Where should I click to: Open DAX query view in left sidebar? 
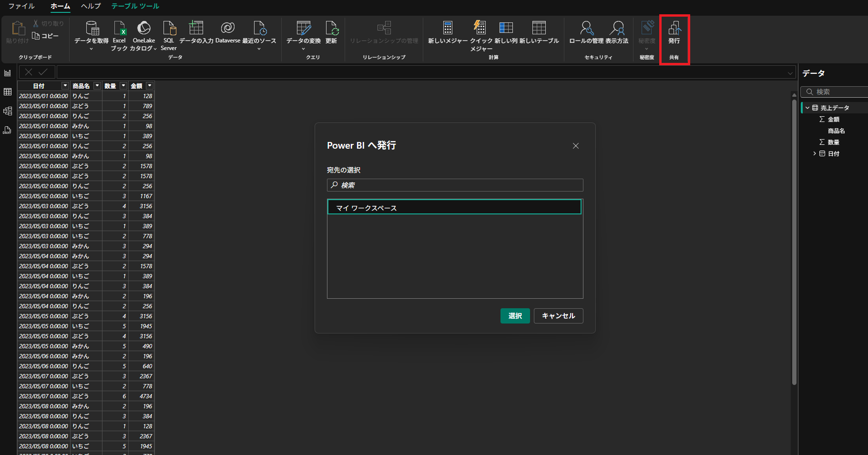pyautogui.click(x=8, y=130)
